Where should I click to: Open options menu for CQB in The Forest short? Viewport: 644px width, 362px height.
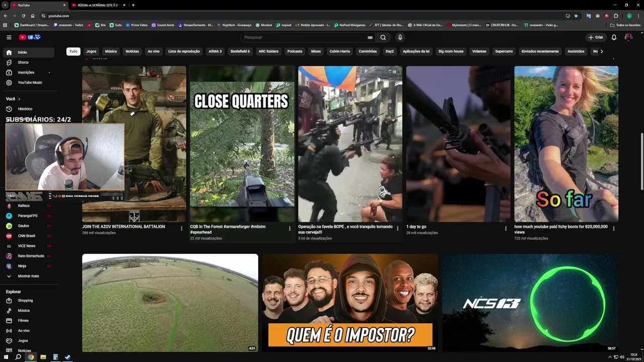[290, 229]
